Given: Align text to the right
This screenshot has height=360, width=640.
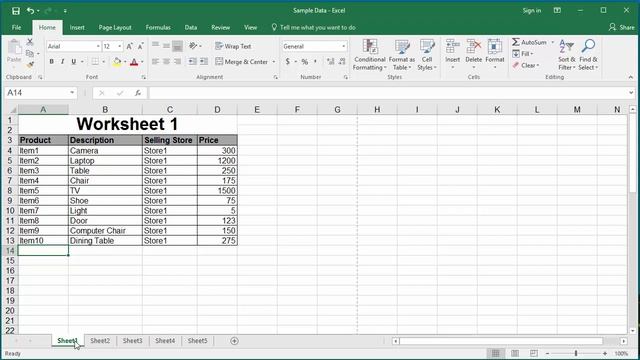Looking at the screenshot, I should click(177, 62).
